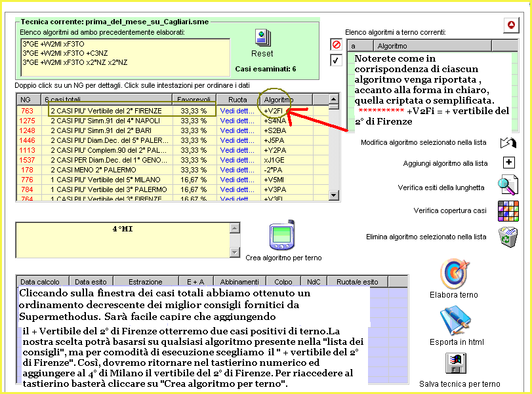This screenshot has height=394, width=532.
Task: Click Algoritmo header in the terno list
Action: pos(432,46)
